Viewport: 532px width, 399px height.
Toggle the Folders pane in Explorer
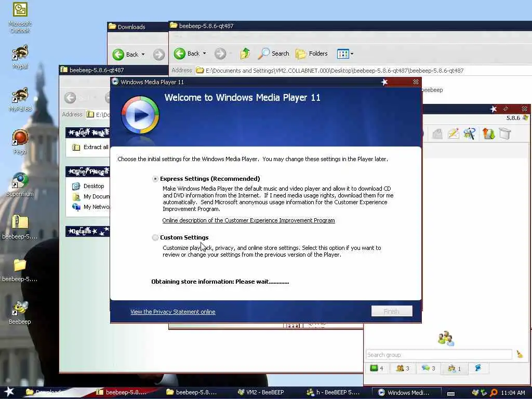click(312, 54)
